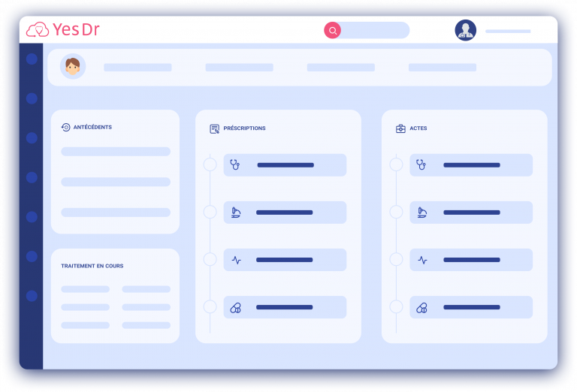
Task: Select stethoscope item in Préscriptions
Action: click(x=285, y=165)
